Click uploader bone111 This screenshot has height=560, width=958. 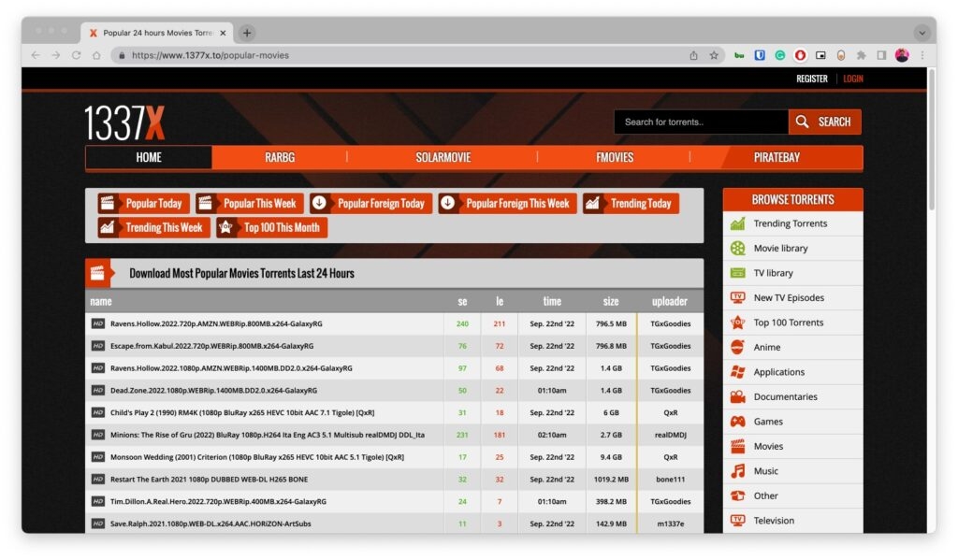pos(670,480)
